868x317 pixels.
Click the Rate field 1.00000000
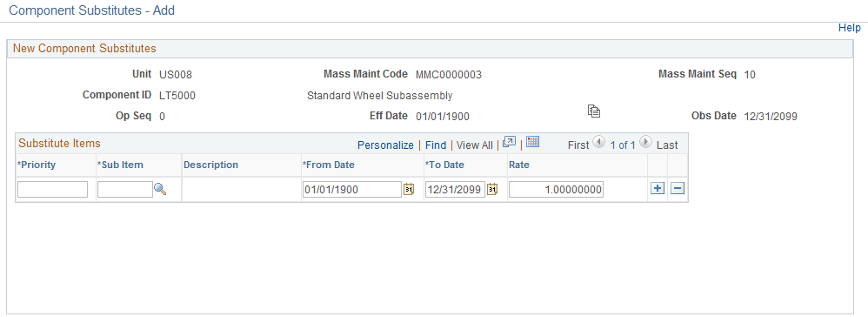click(x=557, y=190)
